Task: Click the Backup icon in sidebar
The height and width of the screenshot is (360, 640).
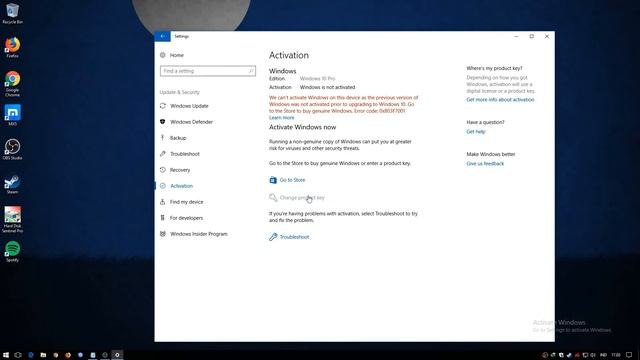Action: coord(162,138)
